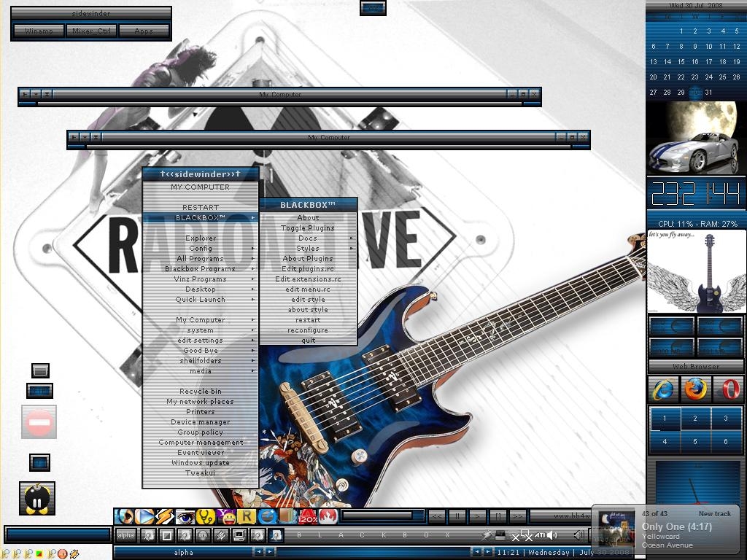Launch Internet Explorer from the Web Browser bar

pos(664,389)
